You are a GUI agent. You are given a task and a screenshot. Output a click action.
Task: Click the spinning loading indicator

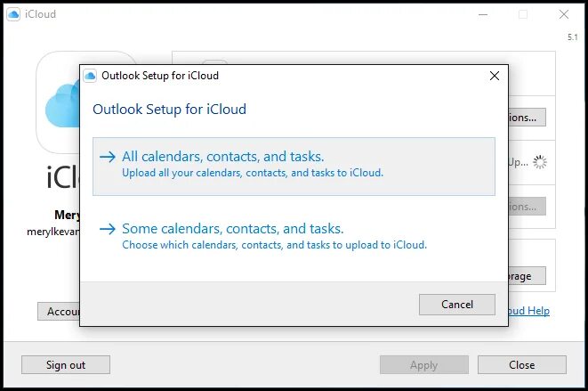point(540,162)
